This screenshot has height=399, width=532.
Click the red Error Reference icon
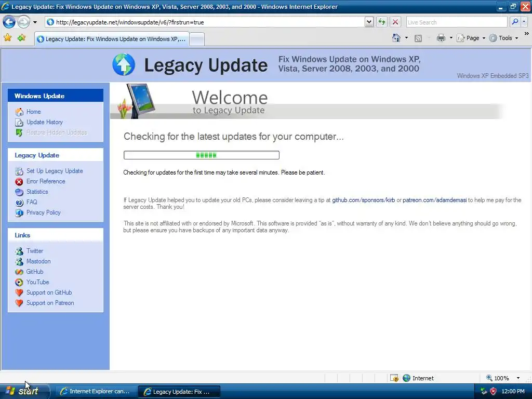(19, 182)
